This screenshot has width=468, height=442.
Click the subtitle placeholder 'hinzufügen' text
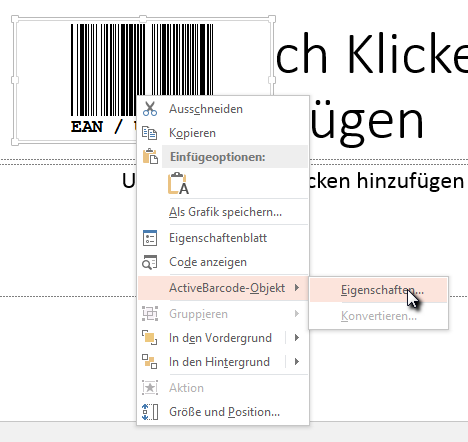pos(410,181)
